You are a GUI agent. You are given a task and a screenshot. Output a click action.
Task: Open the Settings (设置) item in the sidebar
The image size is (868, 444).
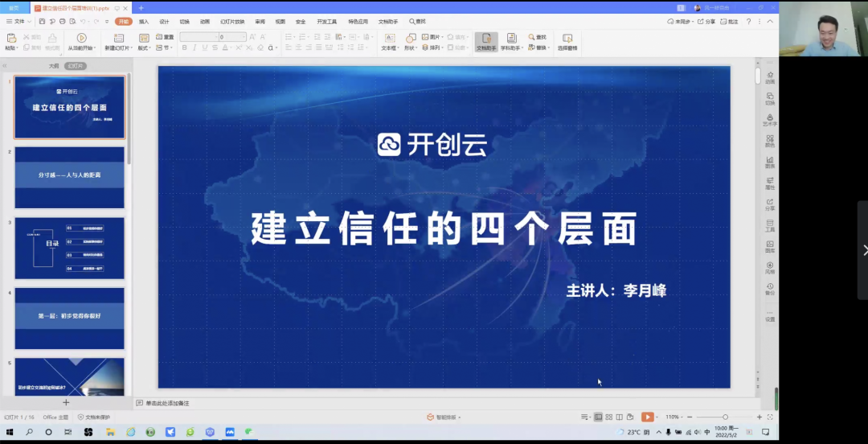[x=769, y=315]
